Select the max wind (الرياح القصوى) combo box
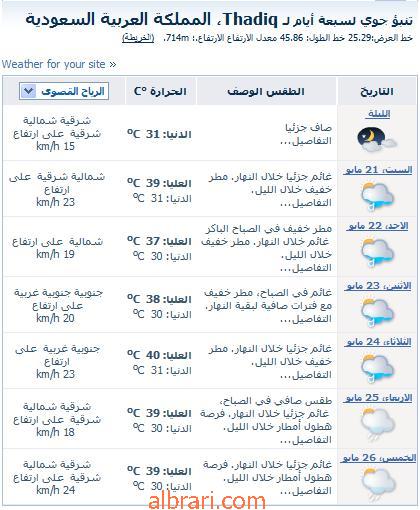 64,91
